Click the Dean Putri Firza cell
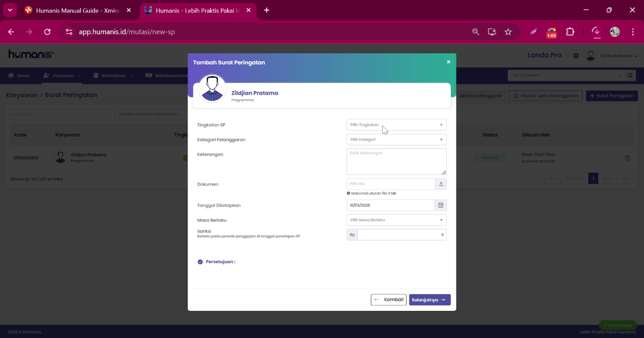 tap(538, 154)
